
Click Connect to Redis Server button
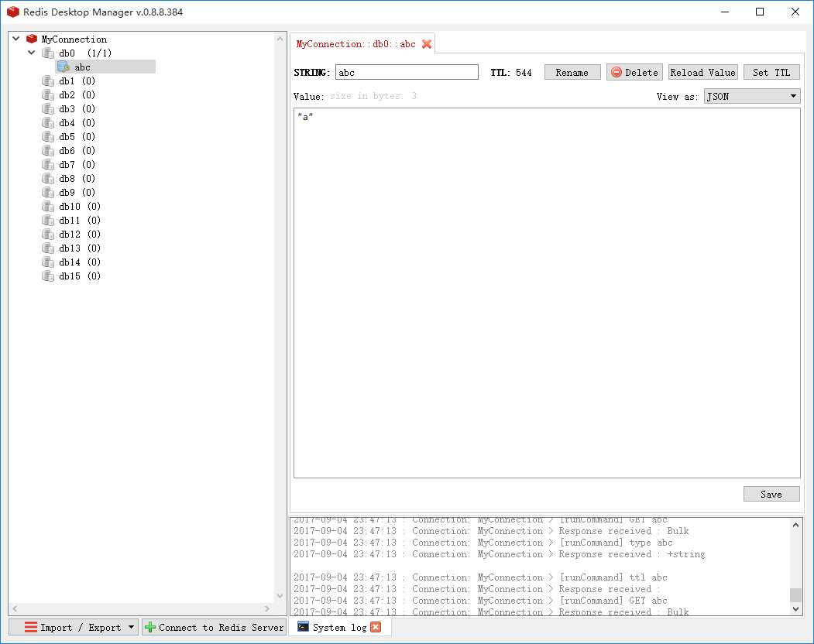click(x=215, y=628)
